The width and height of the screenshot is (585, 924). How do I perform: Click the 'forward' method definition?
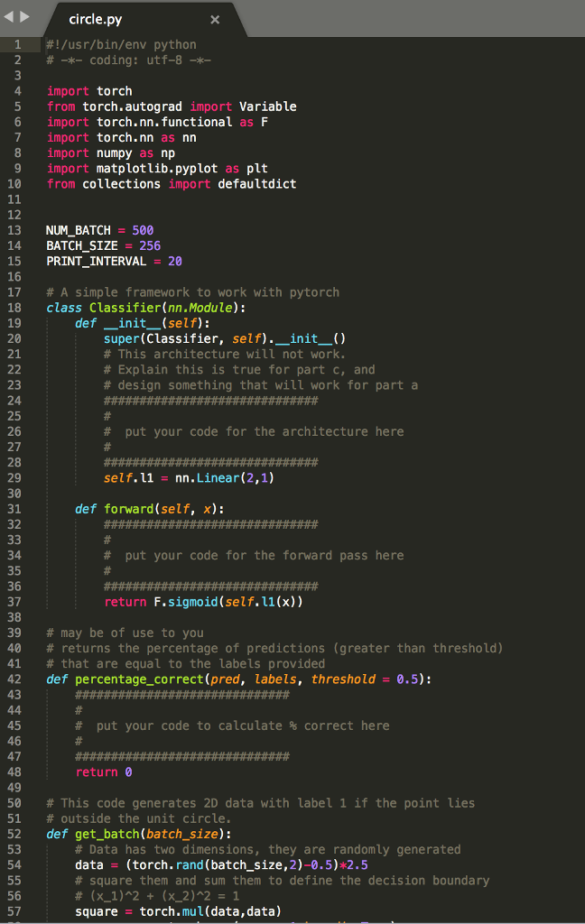pyautogui.click(x=128, y=509)
